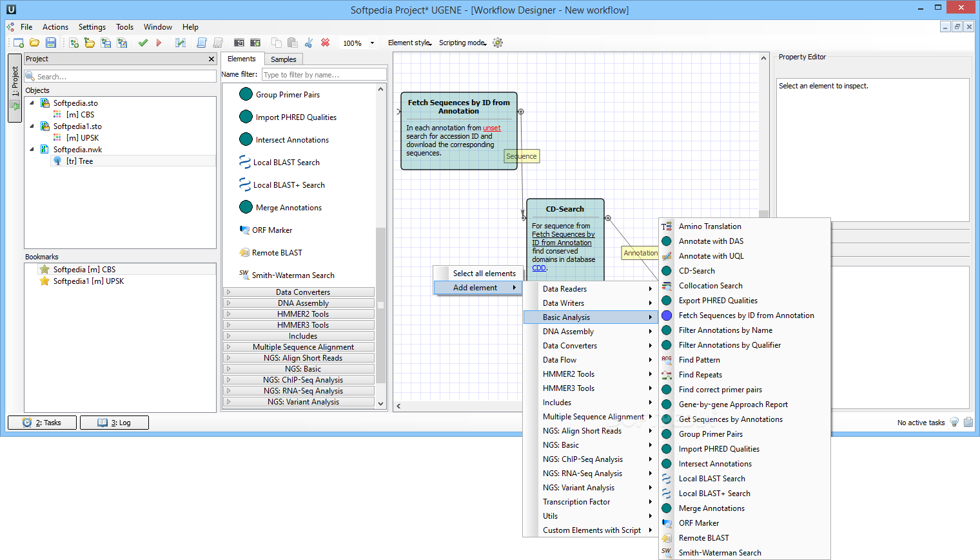
Task: Expand the HMMER2 Tools palette group
Action: click(x=299, y=314)
